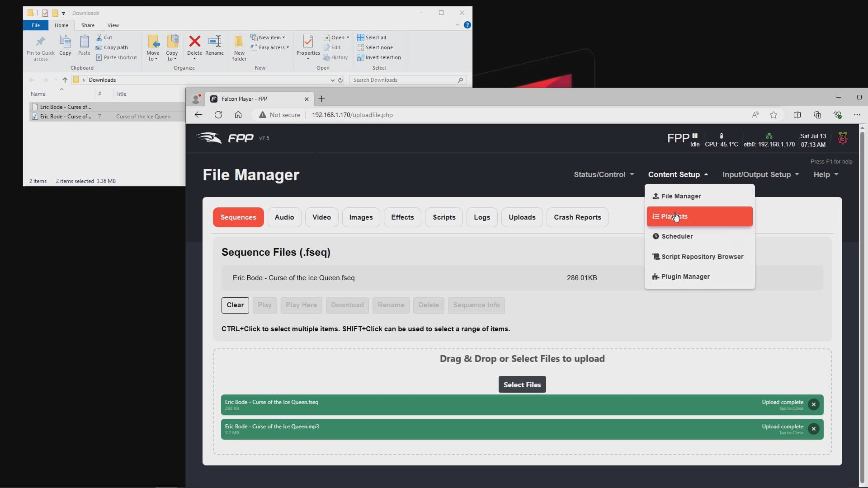Switch to the Logs tab
The image size is (868, 488).
click(482, 217)
